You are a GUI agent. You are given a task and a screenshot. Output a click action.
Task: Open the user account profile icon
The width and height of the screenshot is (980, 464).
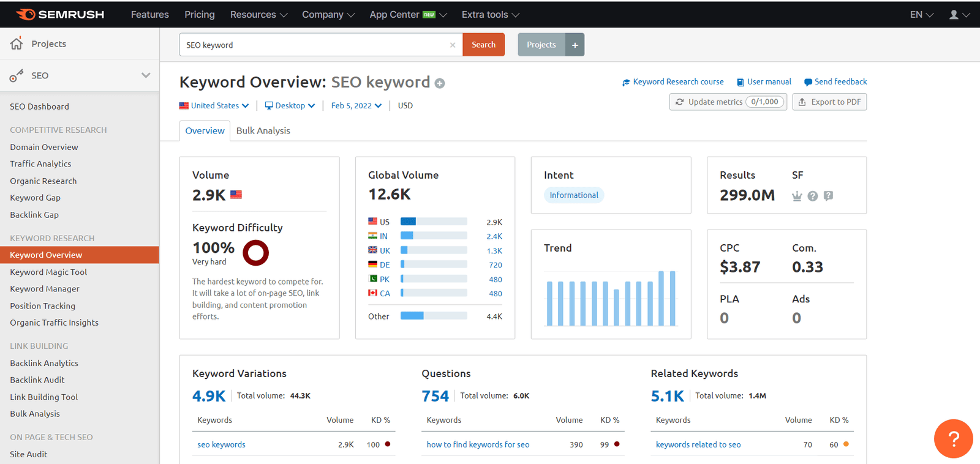(954, 15)
